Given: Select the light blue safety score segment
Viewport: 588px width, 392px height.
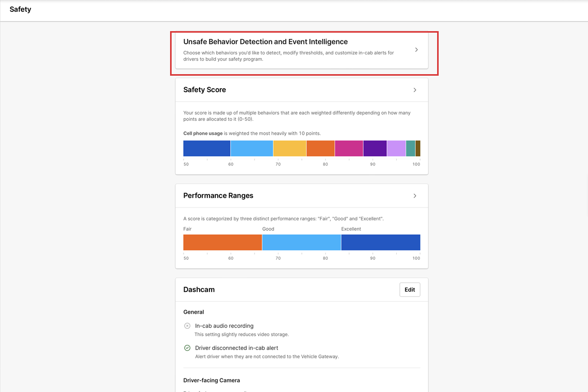Looking at the screenshot, I should tap(251, 148).
